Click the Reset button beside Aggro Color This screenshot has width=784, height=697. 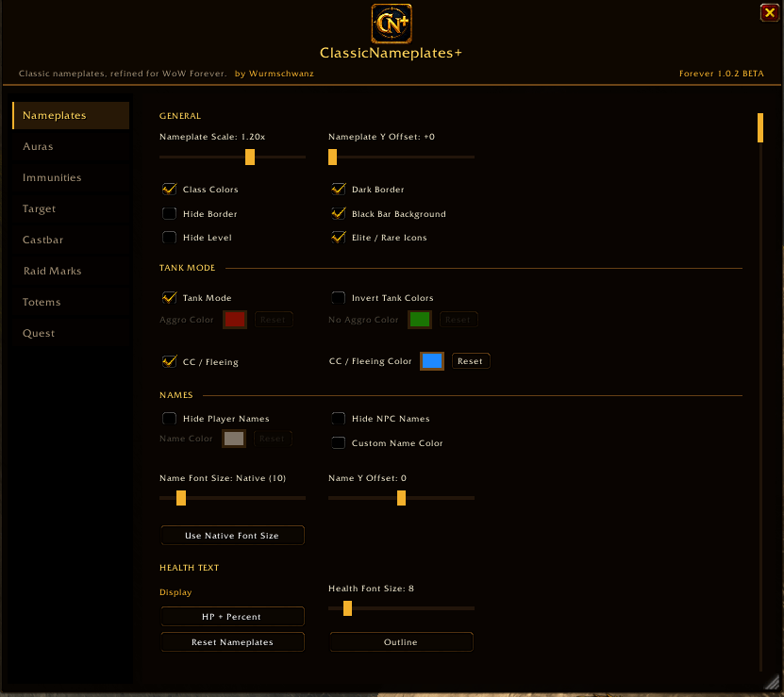(x=274, y=320)
